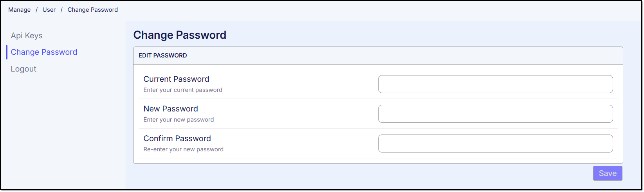This screenshot has width=644, height=192.
Task: Click the EDIT PASSWORD panel header
Action: click(163, 56)
